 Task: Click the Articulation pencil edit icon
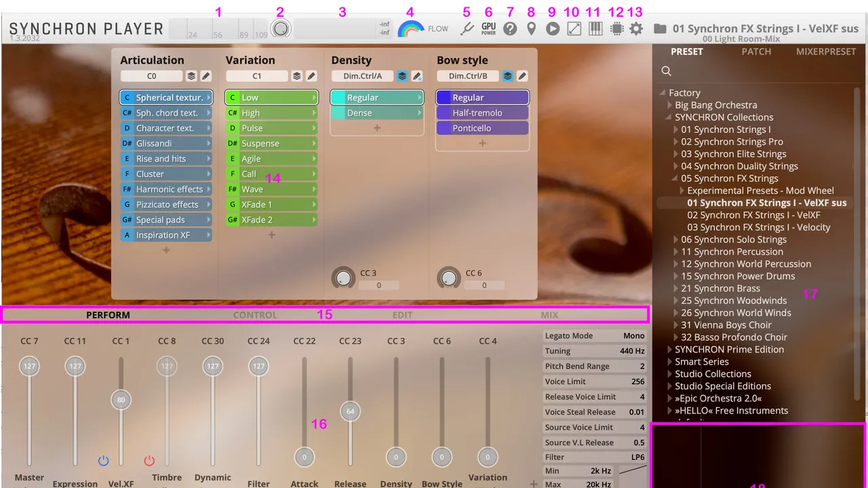206,76
